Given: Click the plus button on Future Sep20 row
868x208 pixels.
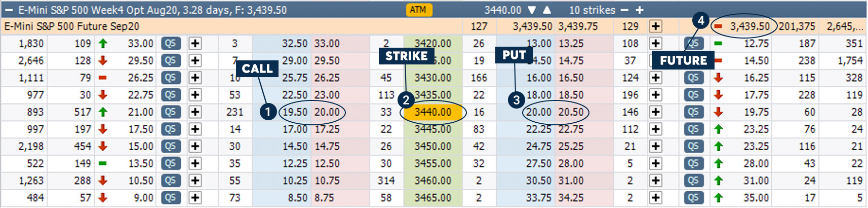Looking at the screenshot, I should pos(656,26).
